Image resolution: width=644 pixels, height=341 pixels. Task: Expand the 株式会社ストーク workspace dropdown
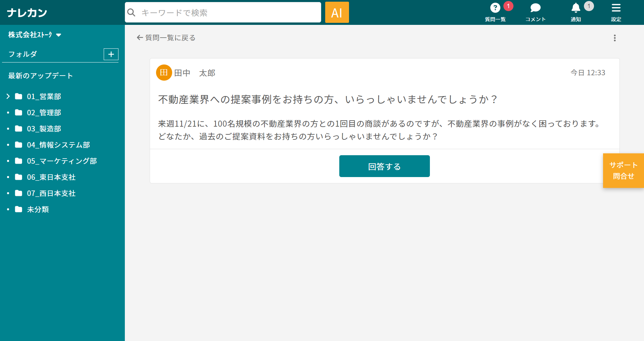(35, 35)
